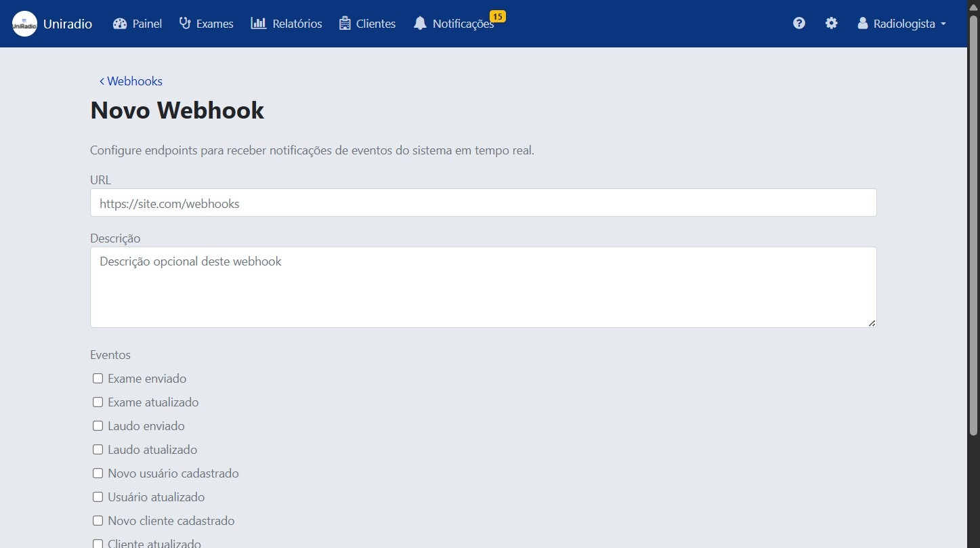Check the Laudo enviado checkbox
Screen dimensions: 980x548
point(98,425)
